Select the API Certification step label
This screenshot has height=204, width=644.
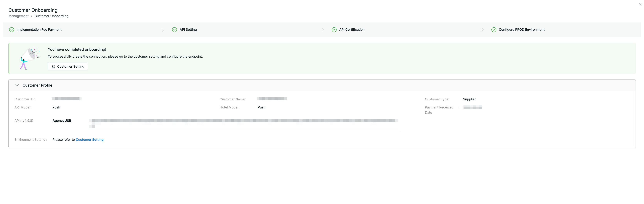click(x=352, y=29)
